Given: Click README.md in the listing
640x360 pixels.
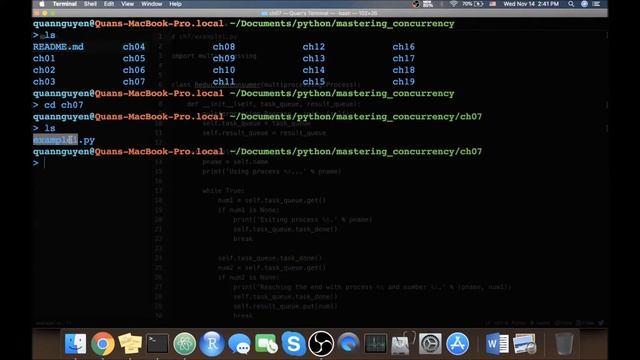Looking at the screenshot, I should coord(58,47).
